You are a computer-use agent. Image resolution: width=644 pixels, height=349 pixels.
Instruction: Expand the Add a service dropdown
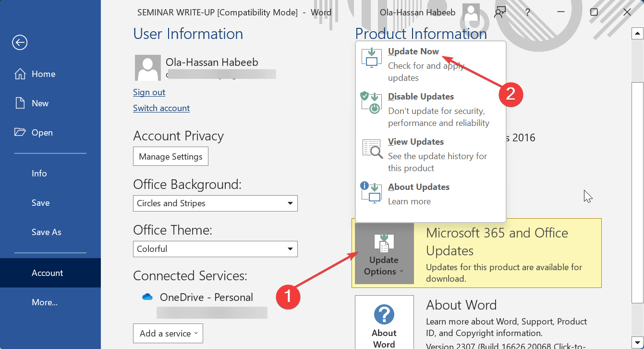(x=168, y=333)
